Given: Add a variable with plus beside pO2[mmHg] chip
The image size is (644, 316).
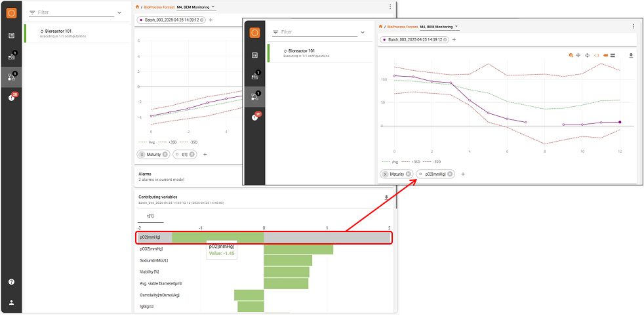Looking at the screenshot, I should (463, 174).
